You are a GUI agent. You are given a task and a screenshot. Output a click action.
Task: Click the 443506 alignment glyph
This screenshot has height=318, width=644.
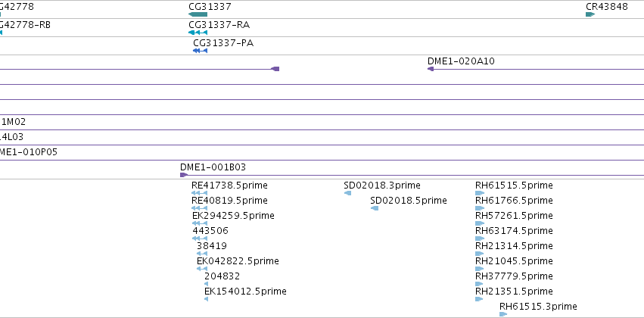200,238
